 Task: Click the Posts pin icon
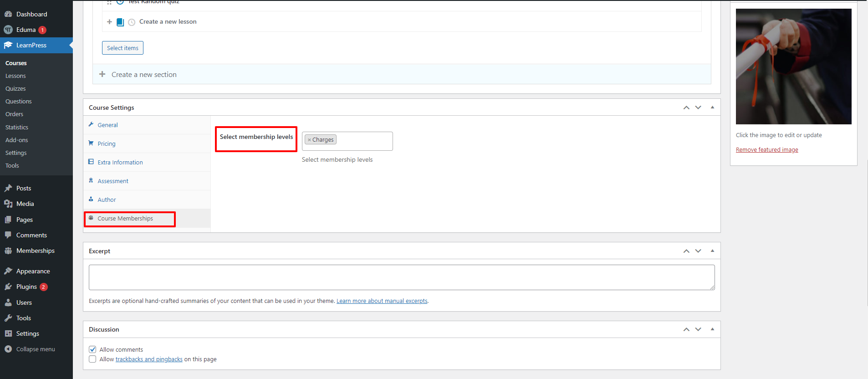[8, 188]
